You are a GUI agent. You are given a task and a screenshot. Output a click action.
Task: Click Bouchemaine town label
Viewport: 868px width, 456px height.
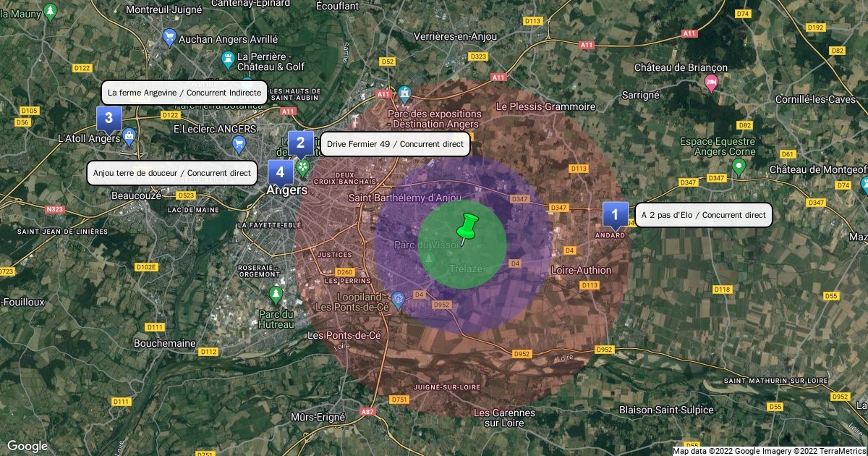(x=165, y=343)
